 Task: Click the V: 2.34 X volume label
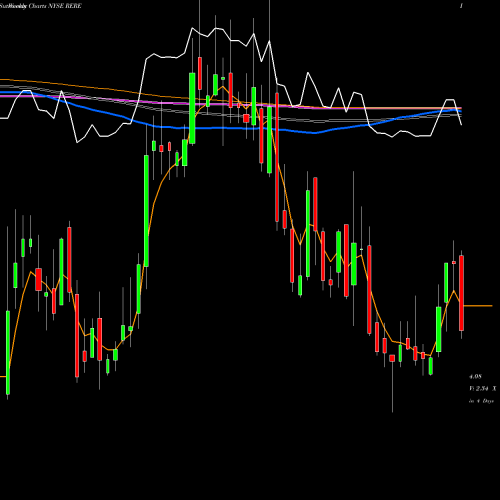(x=483, y=388)
